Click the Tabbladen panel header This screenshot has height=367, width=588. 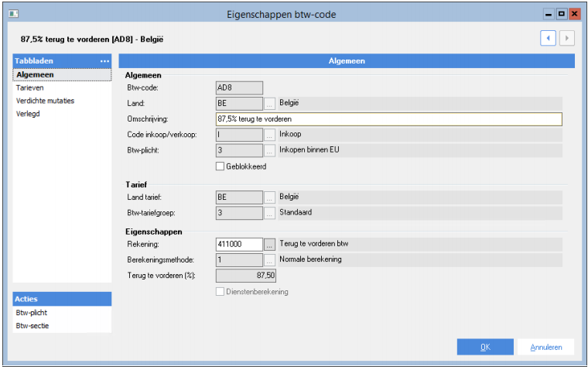62,61
